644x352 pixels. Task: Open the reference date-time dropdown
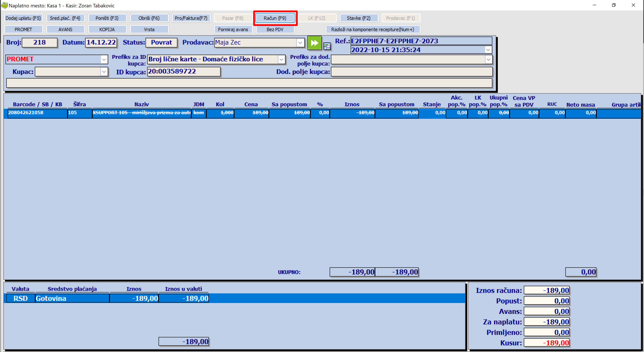click(x=488, y=50)
